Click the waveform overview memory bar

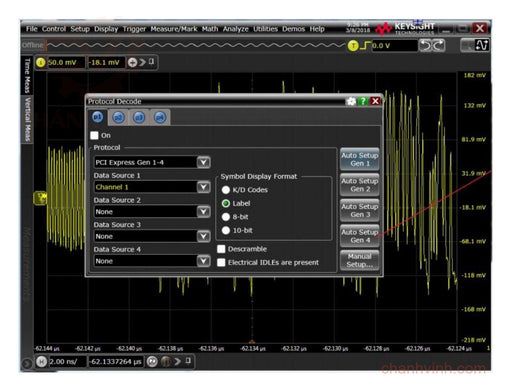coord(196,45)
